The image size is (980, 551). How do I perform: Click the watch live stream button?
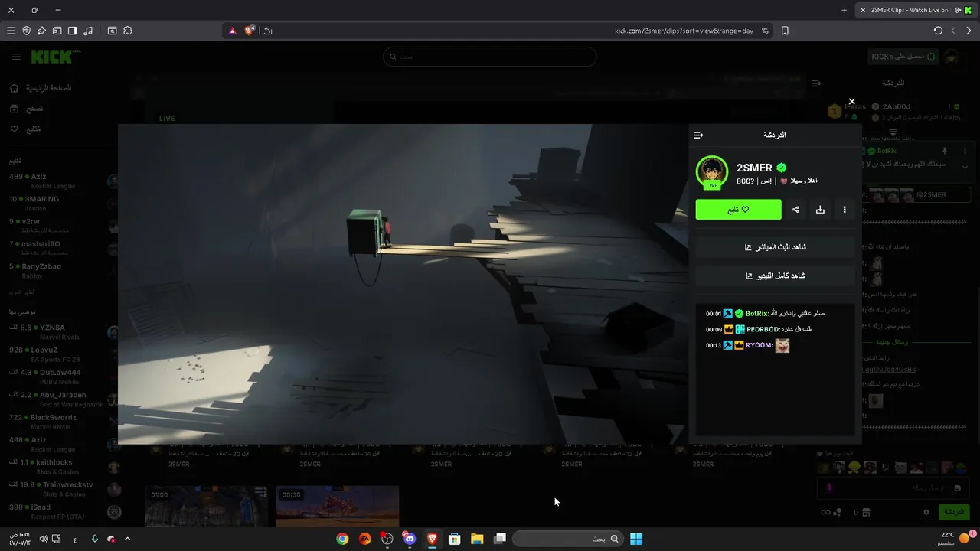point(775,247)
